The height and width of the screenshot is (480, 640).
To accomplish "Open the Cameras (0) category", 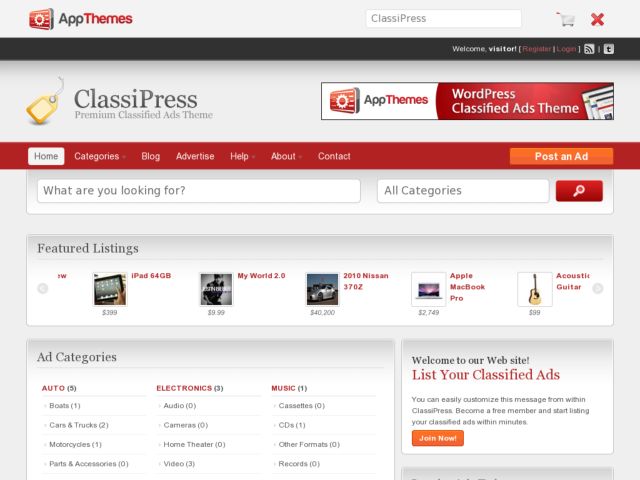I will [186, 425].
